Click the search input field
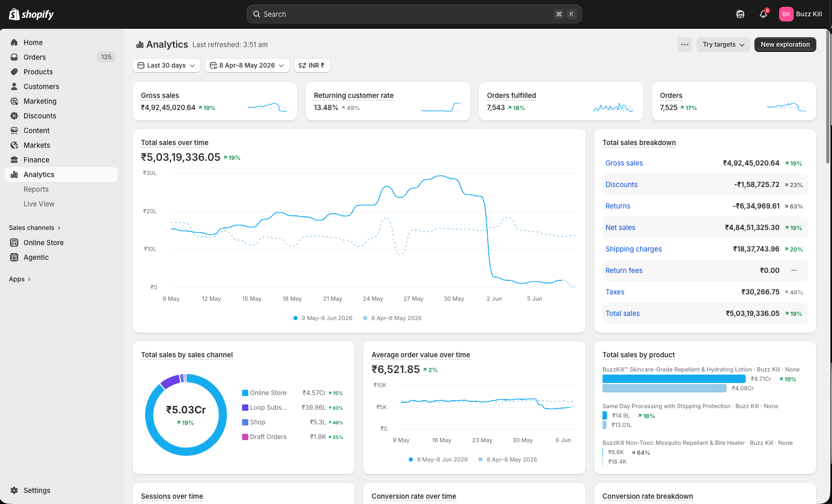Screen dimensions: 832x504 tap(414, 14)
